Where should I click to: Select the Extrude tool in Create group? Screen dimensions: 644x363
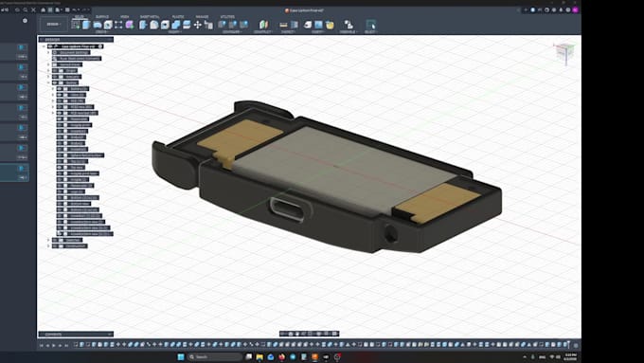(86, 25)
